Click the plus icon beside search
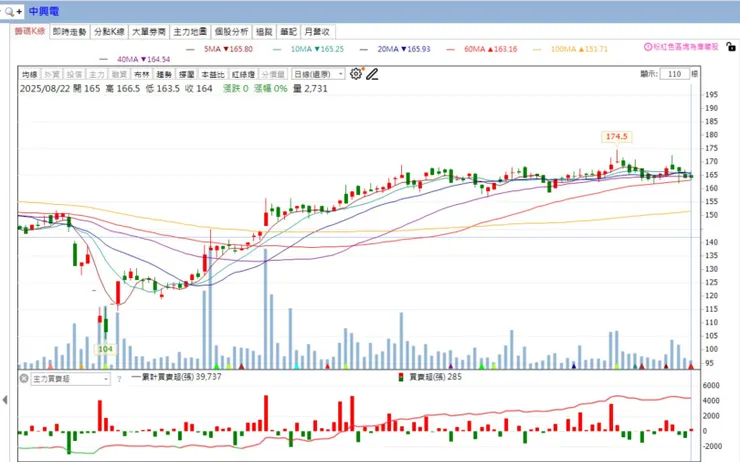 click(19, 11)
